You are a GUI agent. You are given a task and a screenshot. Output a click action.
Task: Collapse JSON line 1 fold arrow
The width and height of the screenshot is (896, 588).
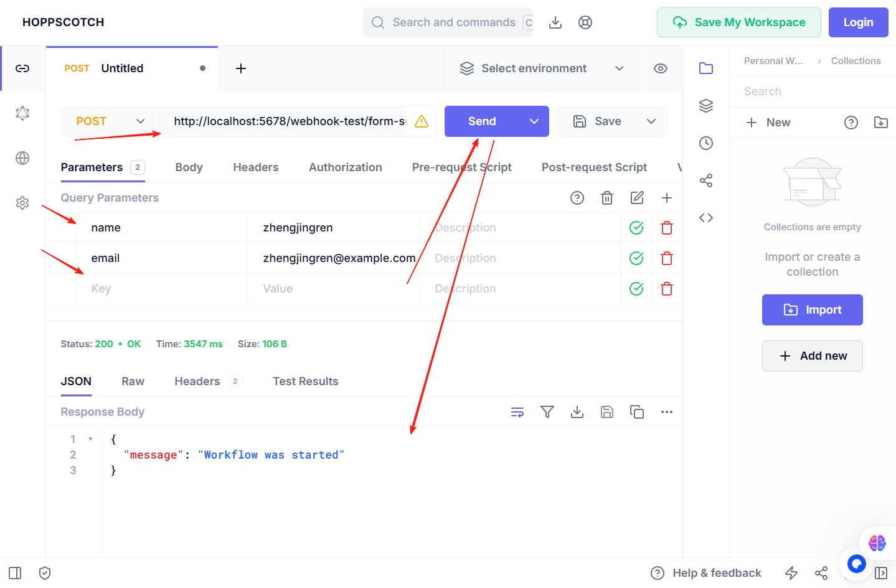pos(90,439)
